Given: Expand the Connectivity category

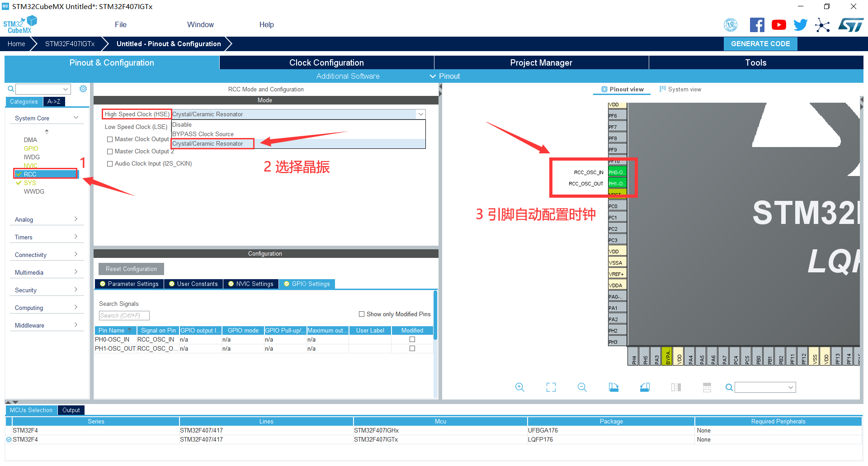Looking at the screenshot, I should (x=45, y=255).
